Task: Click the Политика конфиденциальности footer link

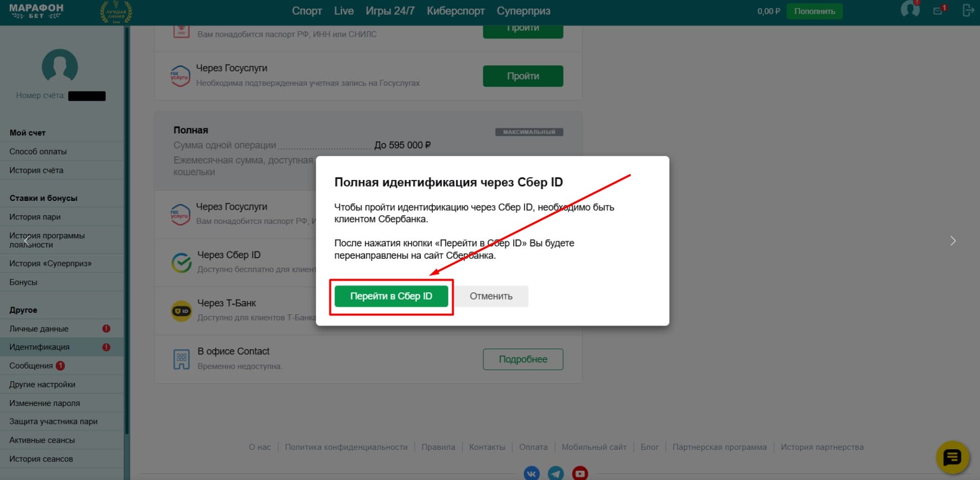Action: (x=346, y=447)
